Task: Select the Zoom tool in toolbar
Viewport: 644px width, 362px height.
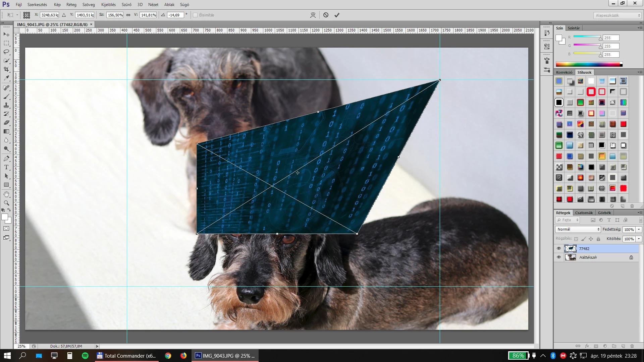Action: [6, 203]
